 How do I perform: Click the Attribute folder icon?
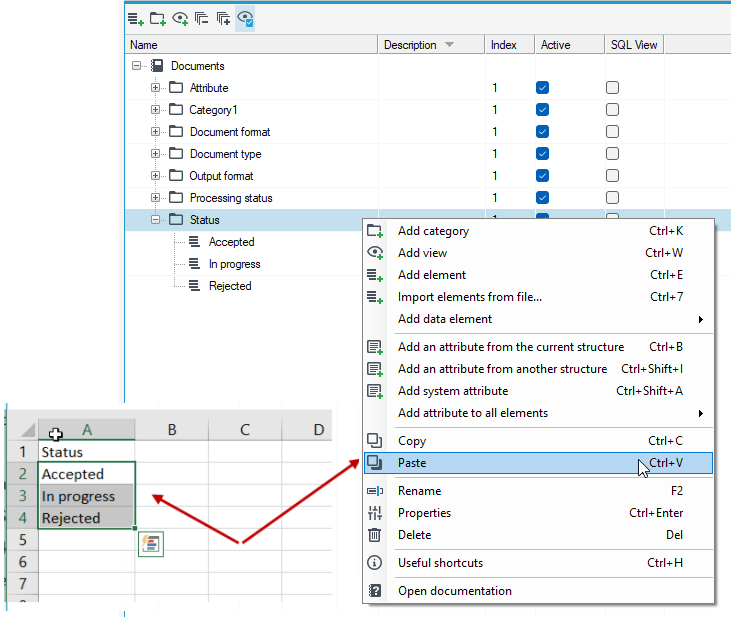(176, 87)
